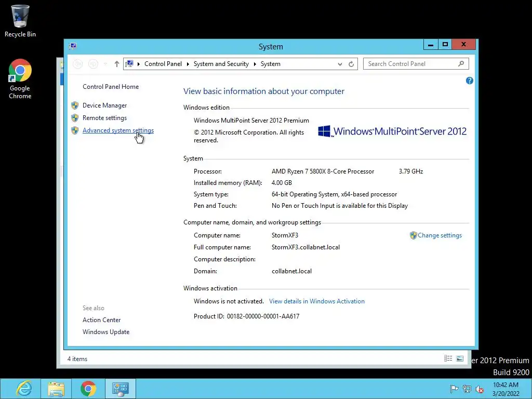
Task: Open the Action Center flag tray icon
Action: coord(454,389)
